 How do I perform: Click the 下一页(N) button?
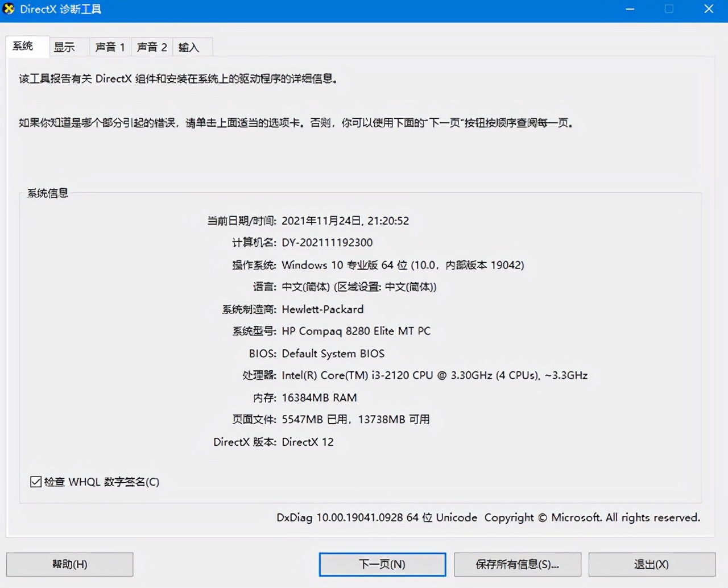click(x=382, y=564)
